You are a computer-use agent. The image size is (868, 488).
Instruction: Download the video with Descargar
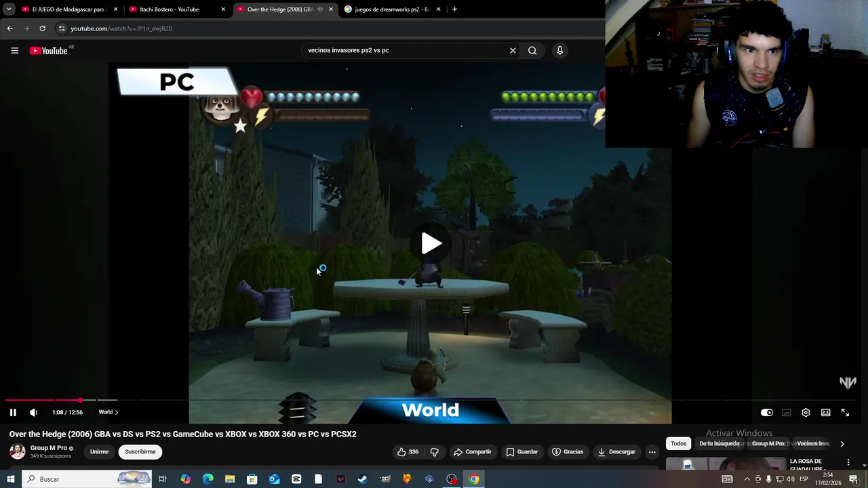(x=616, y=451)
